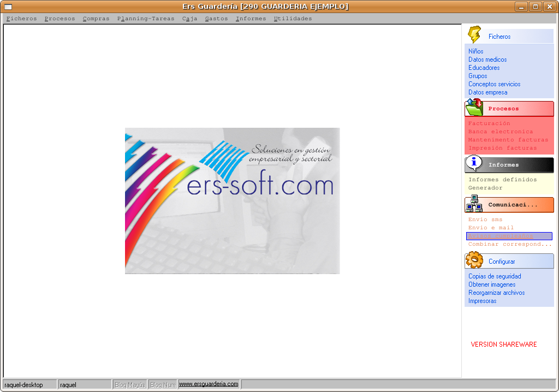Click the orange gear Configurar icon
The width and height of the screenshot is (559, 392).
474,260
